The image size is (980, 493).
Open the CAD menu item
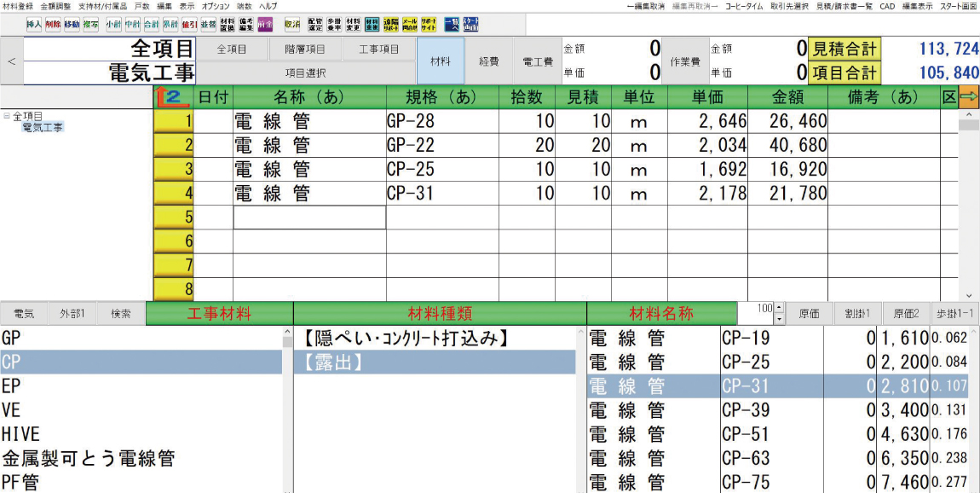coord(887,6)
